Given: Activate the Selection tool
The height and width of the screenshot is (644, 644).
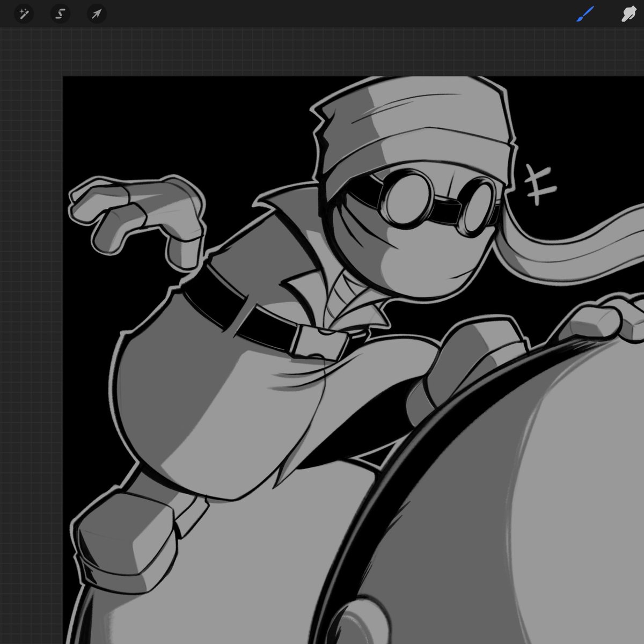Looking at the screenshot, I should click(60, 13).
